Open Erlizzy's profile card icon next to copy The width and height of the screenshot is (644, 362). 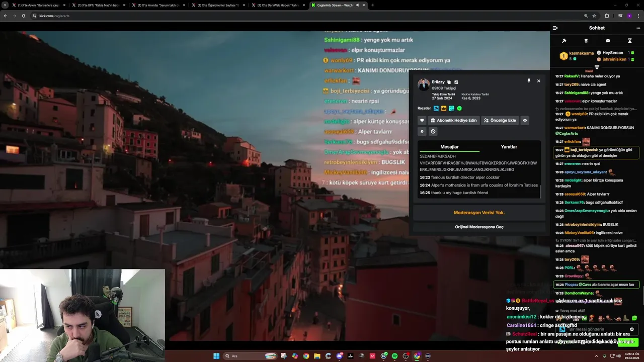click(x=456, y=82)
